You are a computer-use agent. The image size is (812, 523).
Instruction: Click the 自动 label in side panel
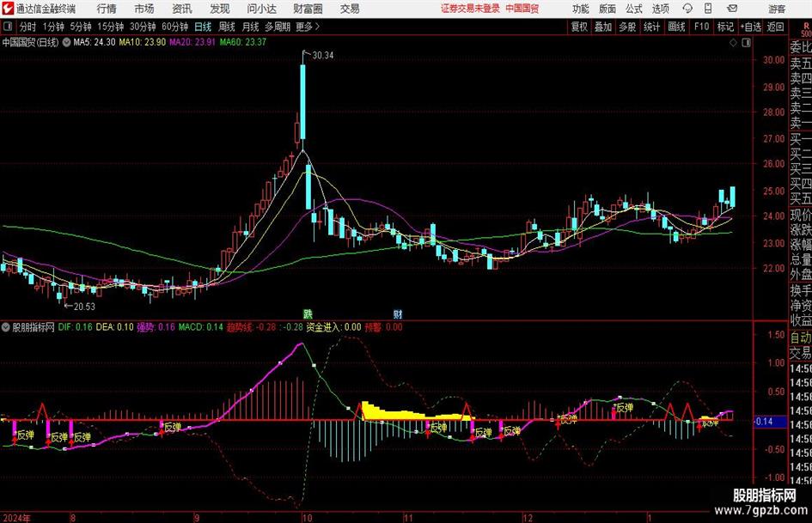click(x=800, y=338)
